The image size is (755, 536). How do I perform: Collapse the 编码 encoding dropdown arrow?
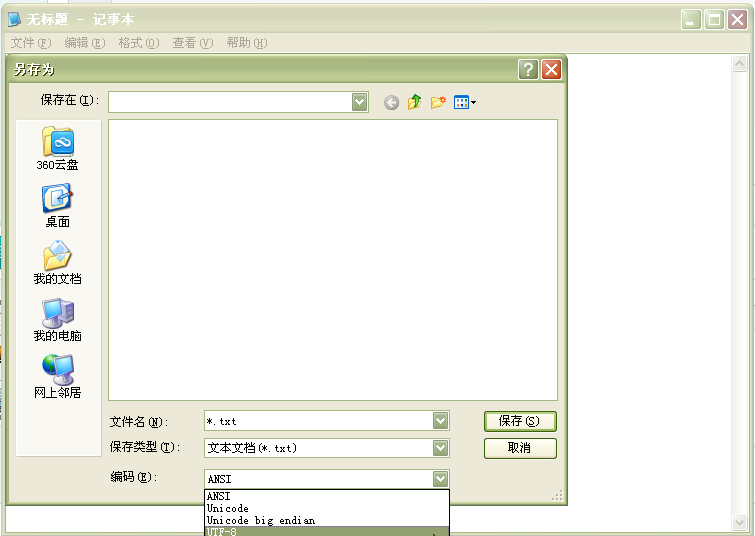coord(440,479)
